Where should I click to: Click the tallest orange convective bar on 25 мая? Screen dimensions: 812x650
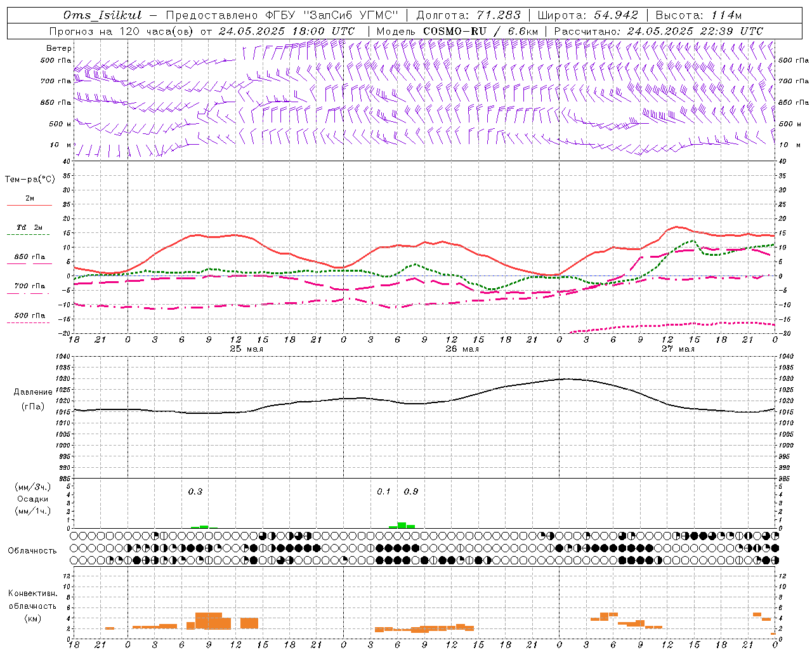click(209, 621)
